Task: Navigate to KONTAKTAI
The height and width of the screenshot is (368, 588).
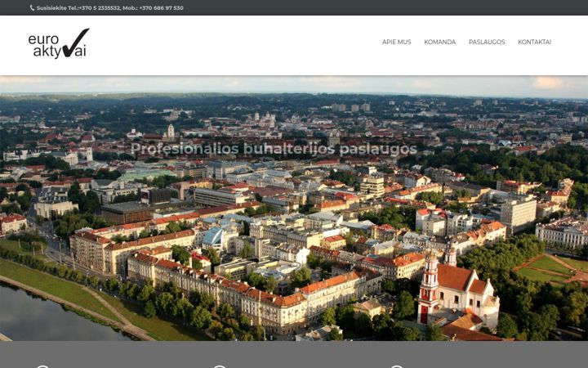Action: [x=534, y=42]
